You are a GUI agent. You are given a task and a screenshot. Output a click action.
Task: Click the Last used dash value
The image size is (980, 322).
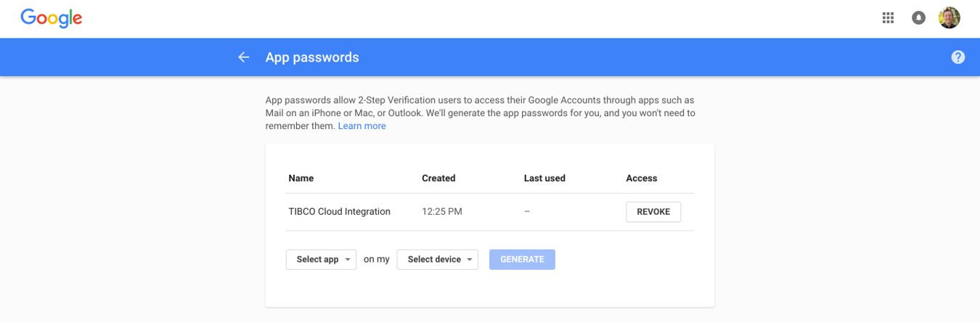(526, 212)
